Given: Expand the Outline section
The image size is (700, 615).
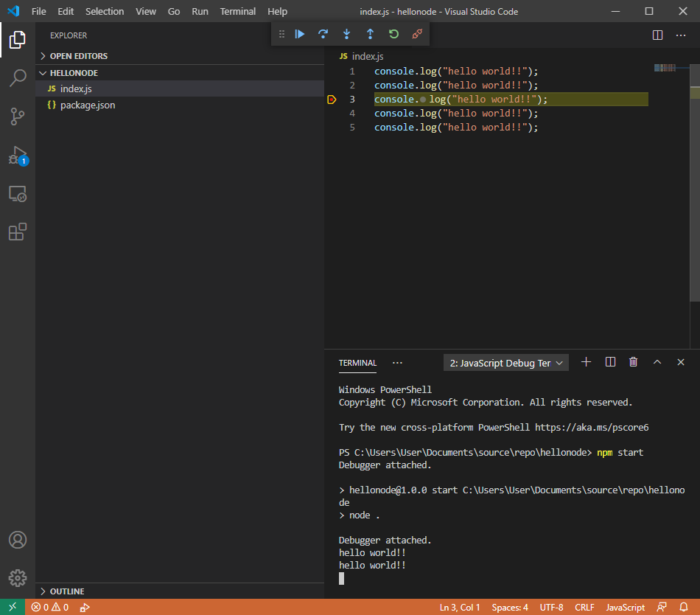Looking at the screenshot, I should click(x=180, y=591).
